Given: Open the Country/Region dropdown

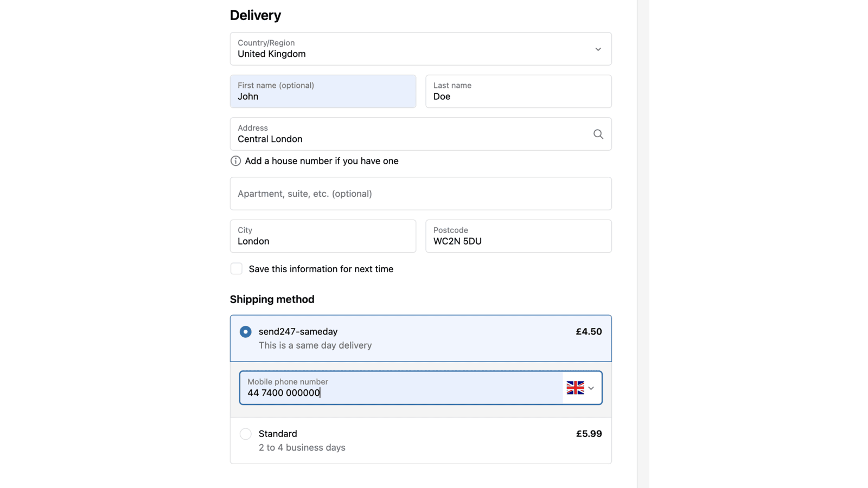Looking at the screenshot, I should 420,49.
